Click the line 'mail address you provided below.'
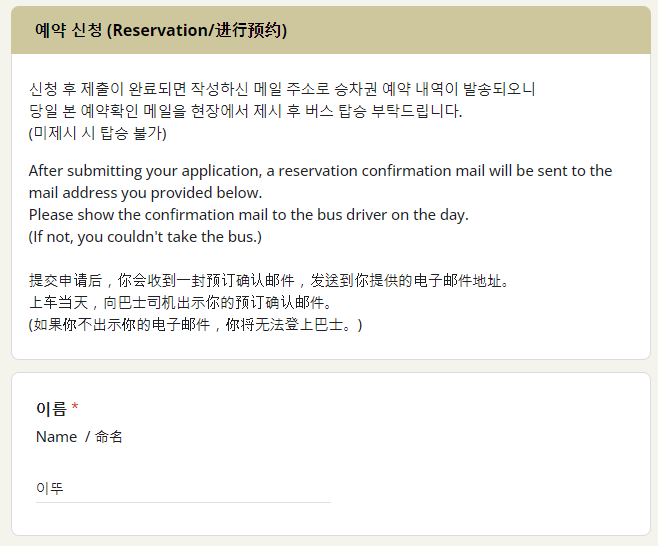This screenshot has width=658, height=546. pos(145,193)
